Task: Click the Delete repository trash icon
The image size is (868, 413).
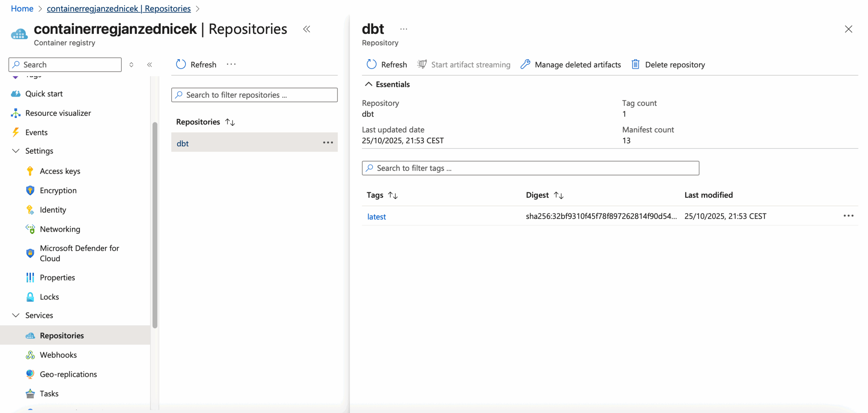Action: pos(635,64)
